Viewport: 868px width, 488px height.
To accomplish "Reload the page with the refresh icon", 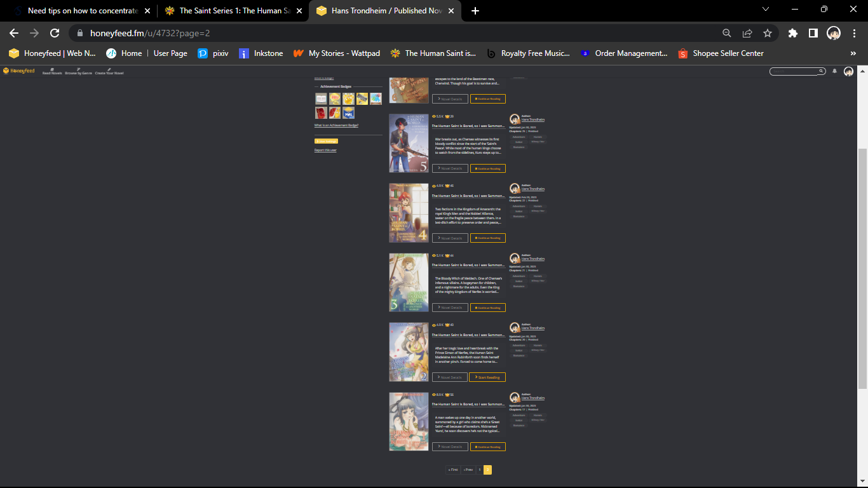I will [55, 33].
